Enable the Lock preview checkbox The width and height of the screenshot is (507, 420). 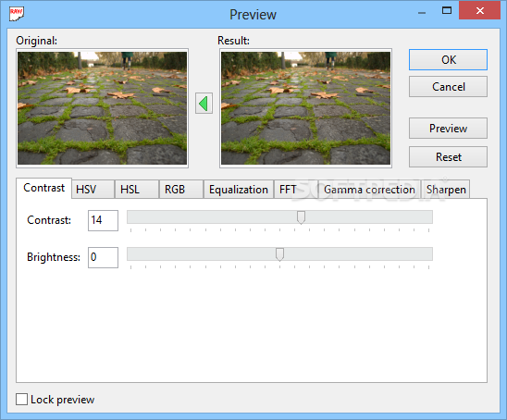(21, 399)
